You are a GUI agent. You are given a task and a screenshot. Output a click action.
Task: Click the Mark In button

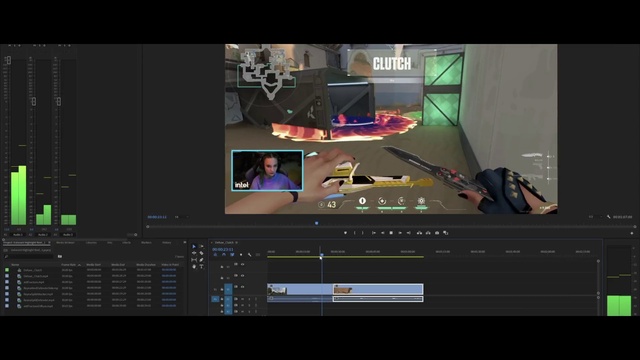[354, 233]
